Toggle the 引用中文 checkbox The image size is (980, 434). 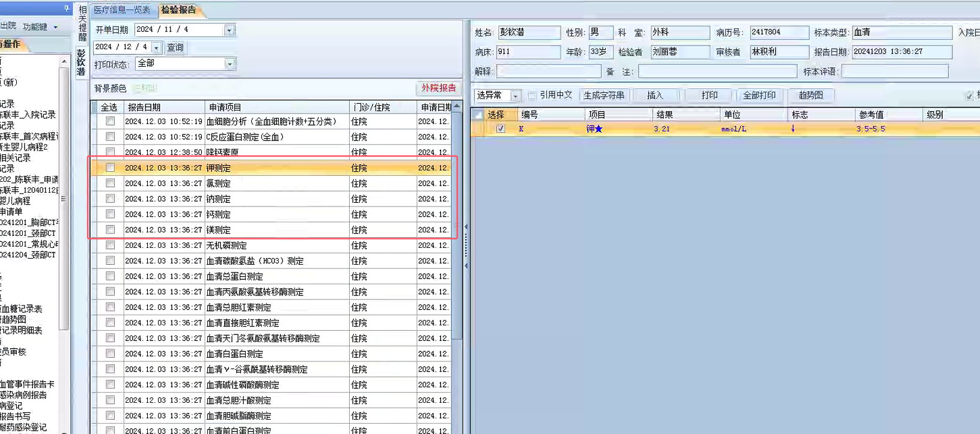(532, 95)
